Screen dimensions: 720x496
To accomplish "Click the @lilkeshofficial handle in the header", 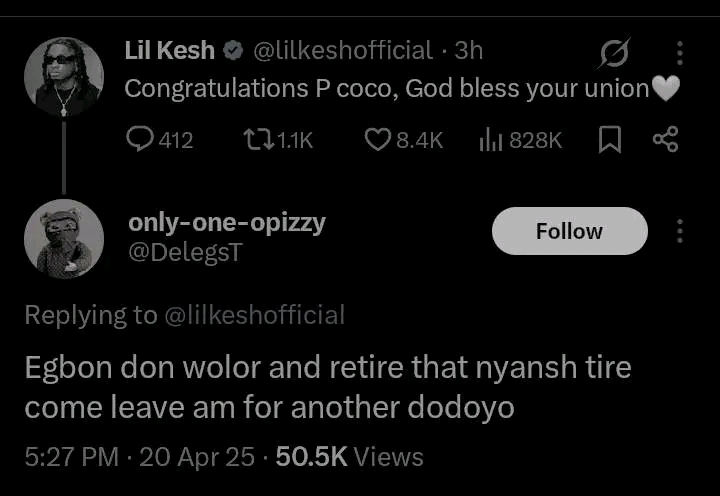I will [343, 50].
